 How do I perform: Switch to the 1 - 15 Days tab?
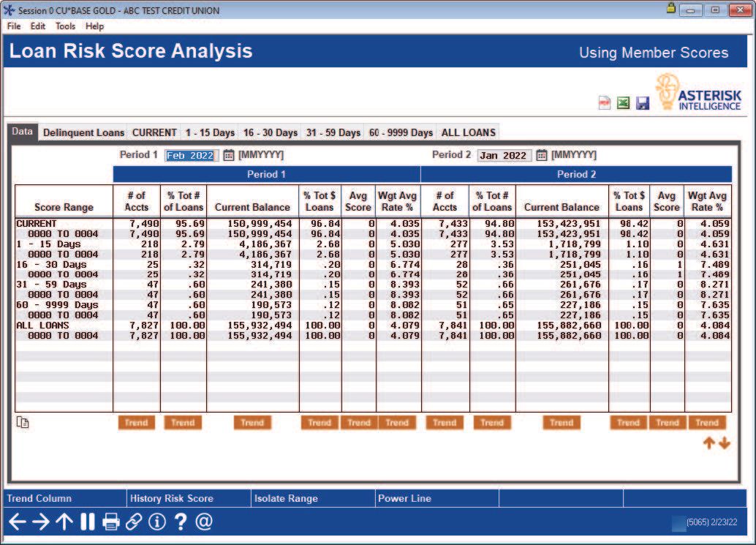(x=210, y=132)
